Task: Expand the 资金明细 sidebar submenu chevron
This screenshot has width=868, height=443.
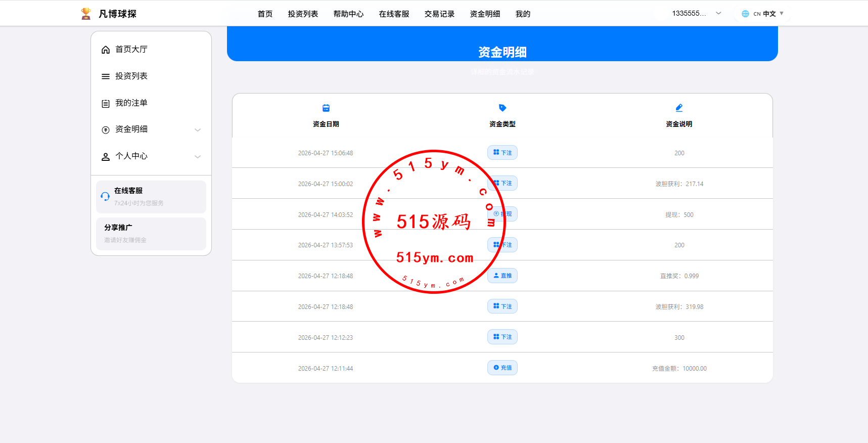Action: [x=198, y=130]
